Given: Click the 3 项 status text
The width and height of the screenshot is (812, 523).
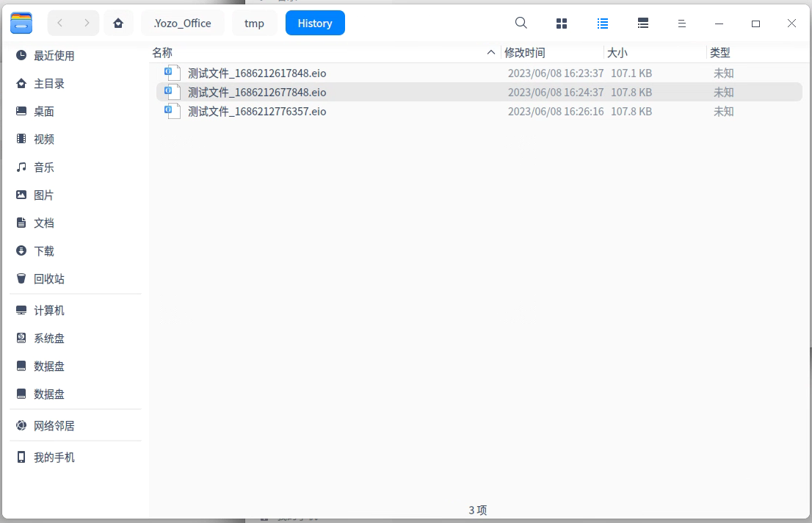Looking at the screenshot, I should tap(477, 510).
